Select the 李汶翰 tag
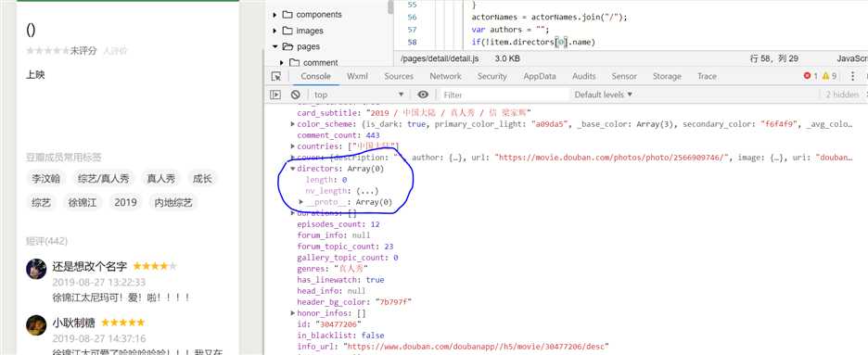 point(46,179)
